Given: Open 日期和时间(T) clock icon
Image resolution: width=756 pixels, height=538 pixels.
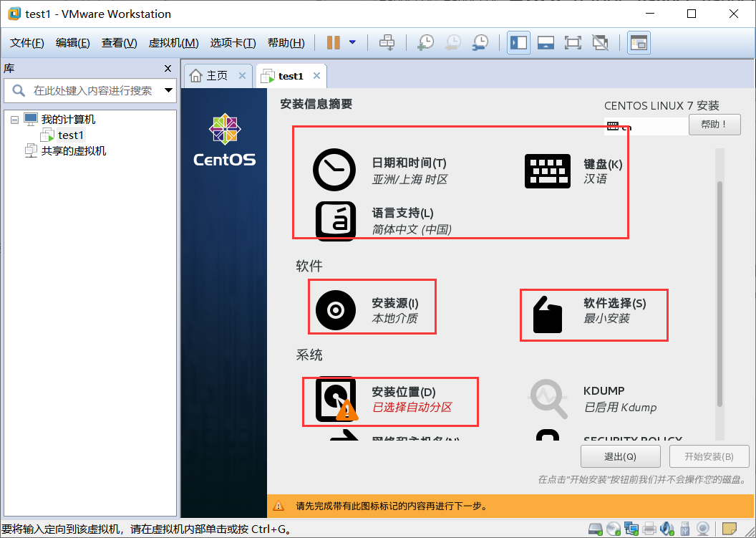Looking at the screenshot, I should [334, 170].
